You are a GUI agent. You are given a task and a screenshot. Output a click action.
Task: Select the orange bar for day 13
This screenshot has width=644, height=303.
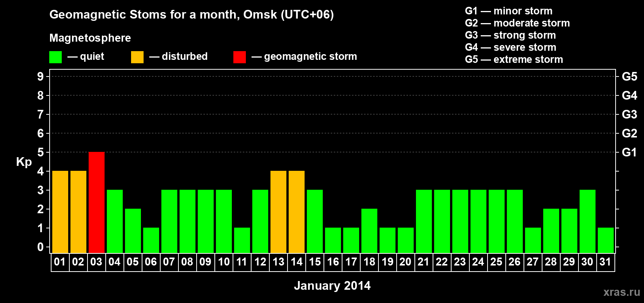(x=278, y=212)
